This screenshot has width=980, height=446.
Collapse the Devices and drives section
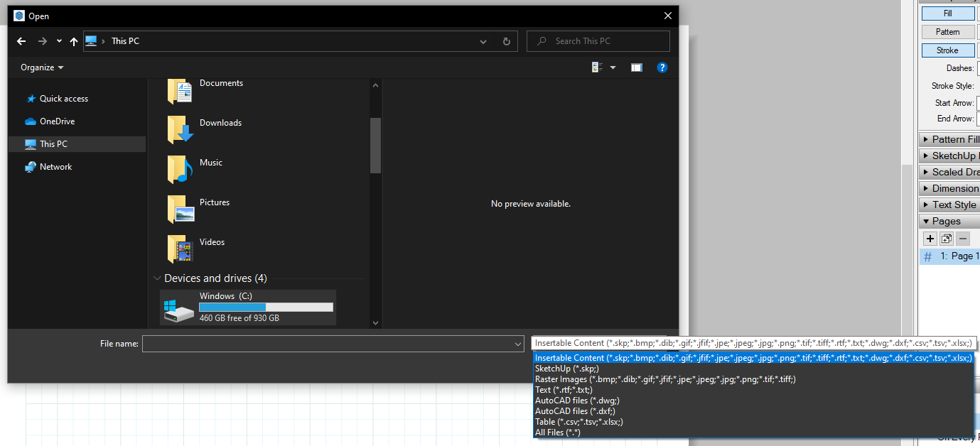coord(157,278)
